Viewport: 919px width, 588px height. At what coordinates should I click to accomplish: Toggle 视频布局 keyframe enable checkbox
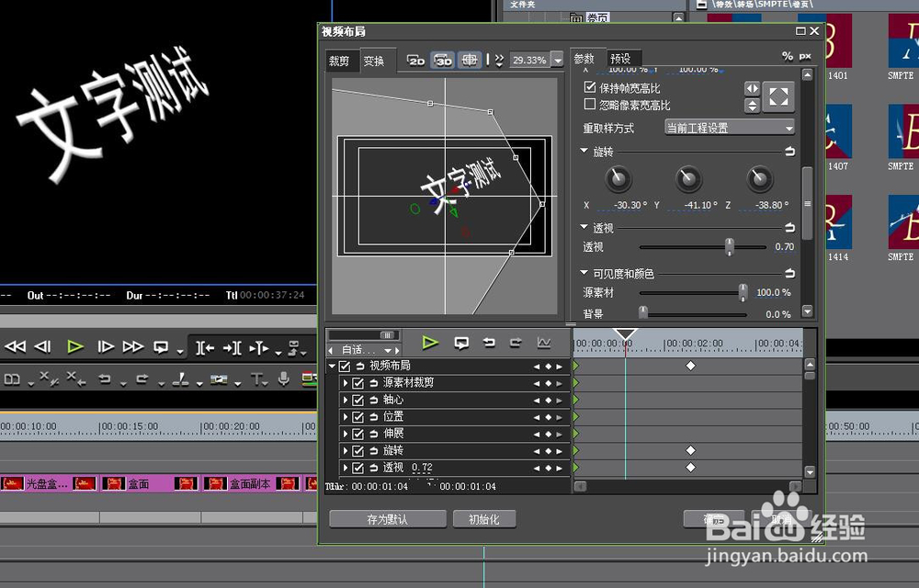click(x=345, y=367)
